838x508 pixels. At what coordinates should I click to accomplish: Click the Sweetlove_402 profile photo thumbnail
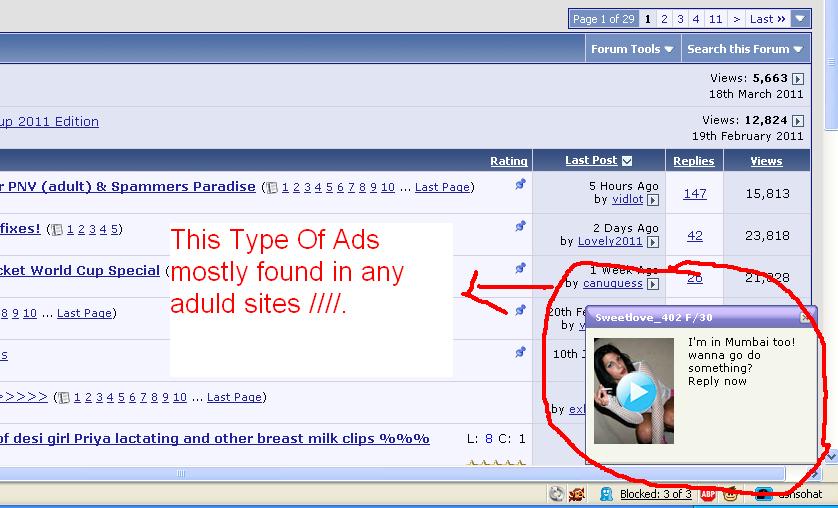pyautogui.click(x=634, y=391)
